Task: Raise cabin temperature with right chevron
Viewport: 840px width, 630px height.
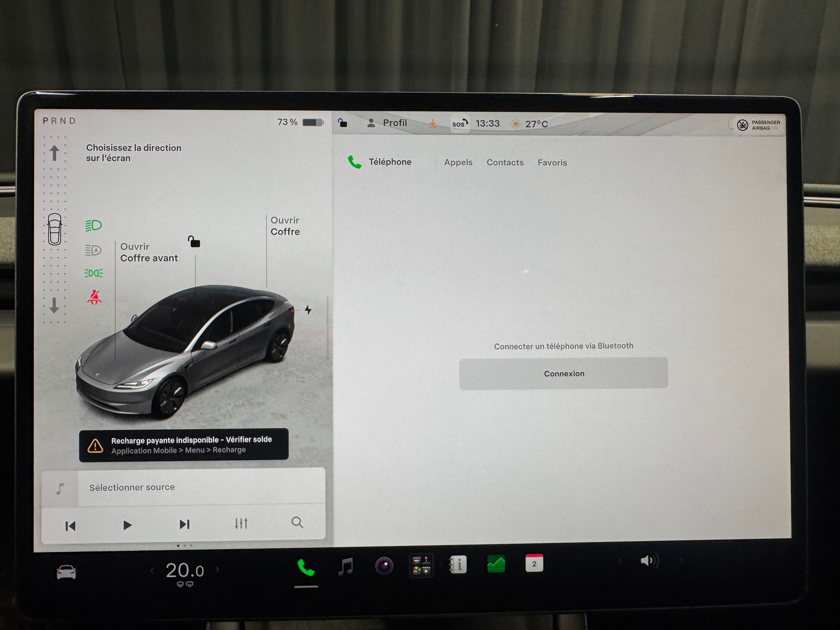Action: pyautogui.click(x=217, y=569)
